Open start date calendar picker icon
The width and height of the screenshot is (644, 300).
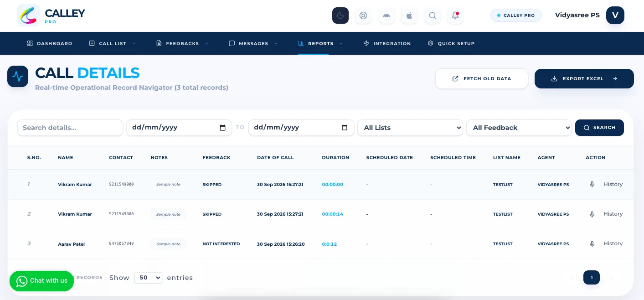click(223, 128)
